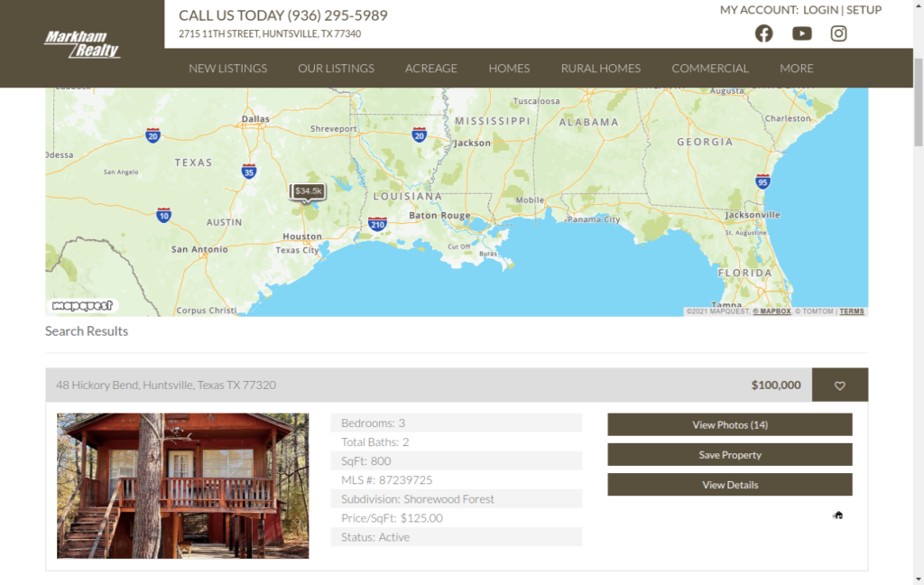
Task: Click the map Terms link
Action: [x=852, y=311]
